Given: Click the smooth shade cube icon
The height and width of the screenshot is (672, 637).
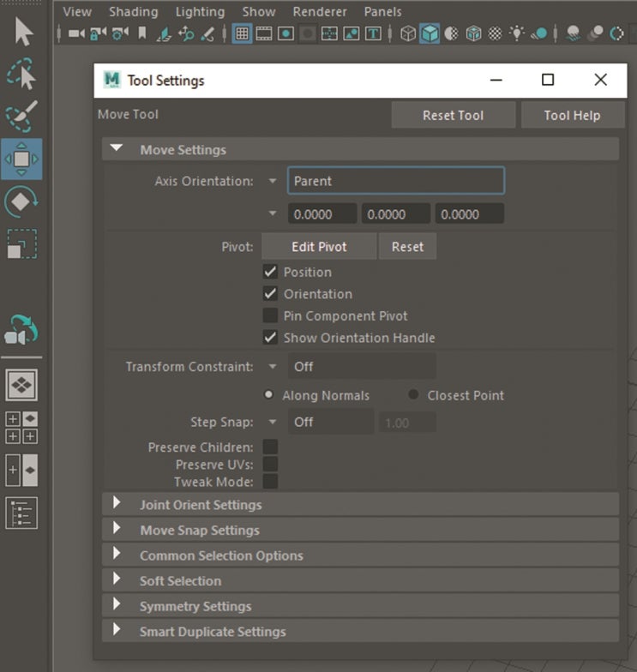Looking at the screenshot, I should click(430, 34).
